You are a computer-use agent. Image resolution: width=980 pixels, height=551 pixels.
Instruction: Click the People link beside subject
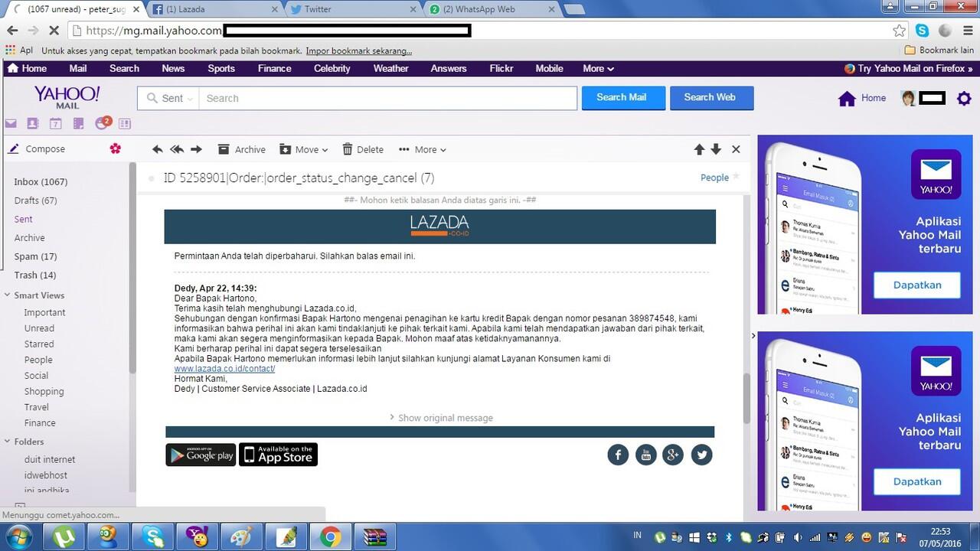714,178
